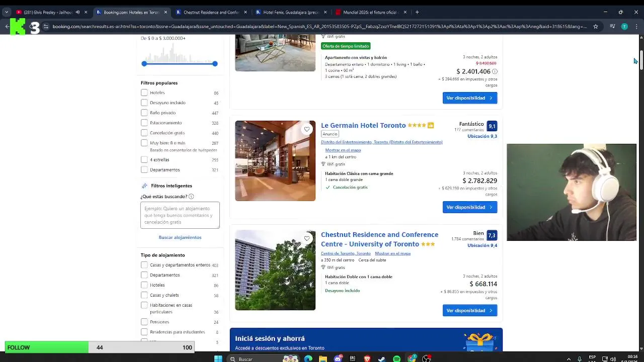The image size is (644, 362).
Task: Check the Hoteles popular filter
Action: (x=144, y=93)
